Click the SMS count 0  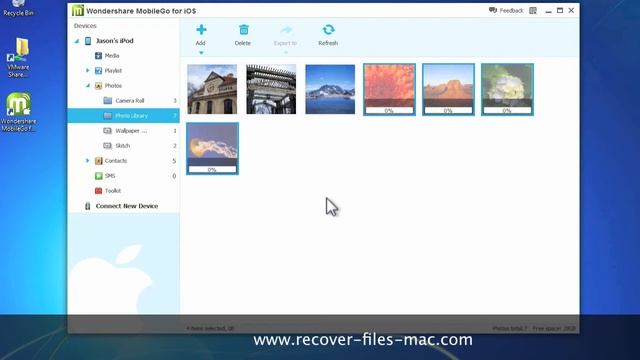[x=174, y=176]
